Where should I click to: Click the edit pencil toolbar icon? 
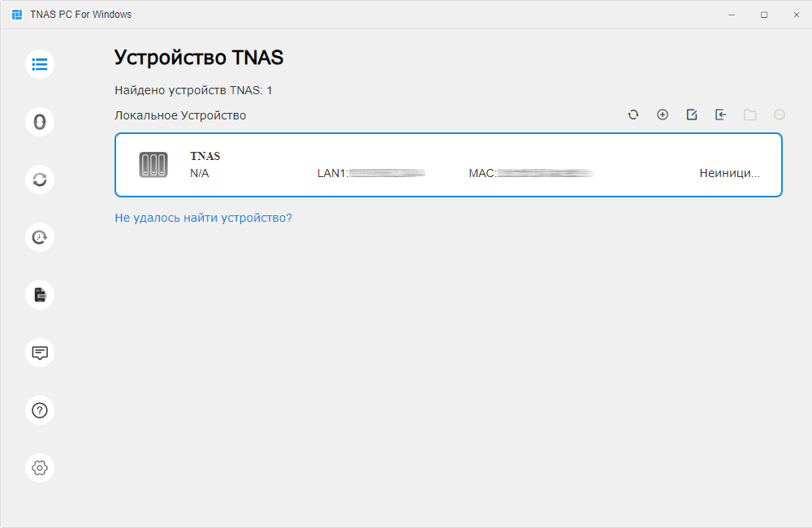click(692, 115)
